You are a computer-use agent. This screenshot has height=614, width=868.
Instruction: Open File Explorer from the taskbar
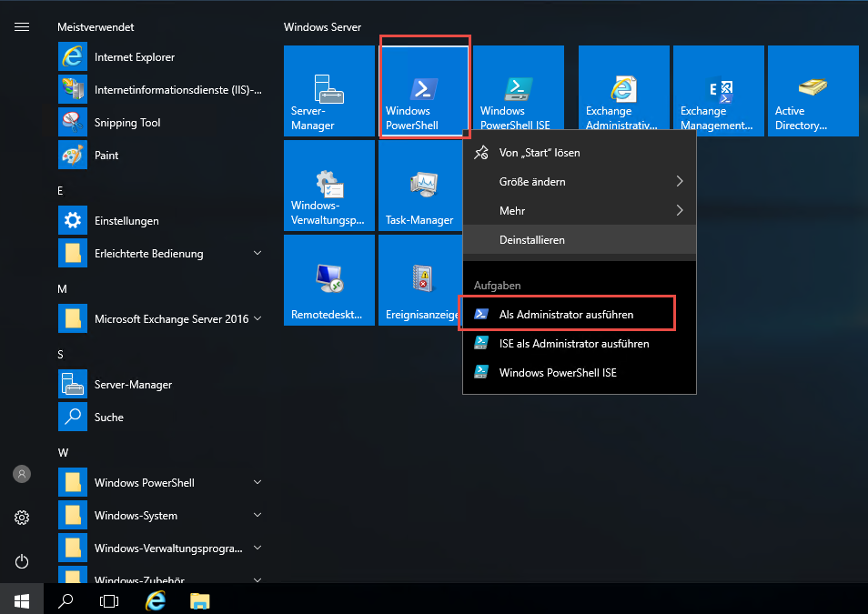(199, 600)
